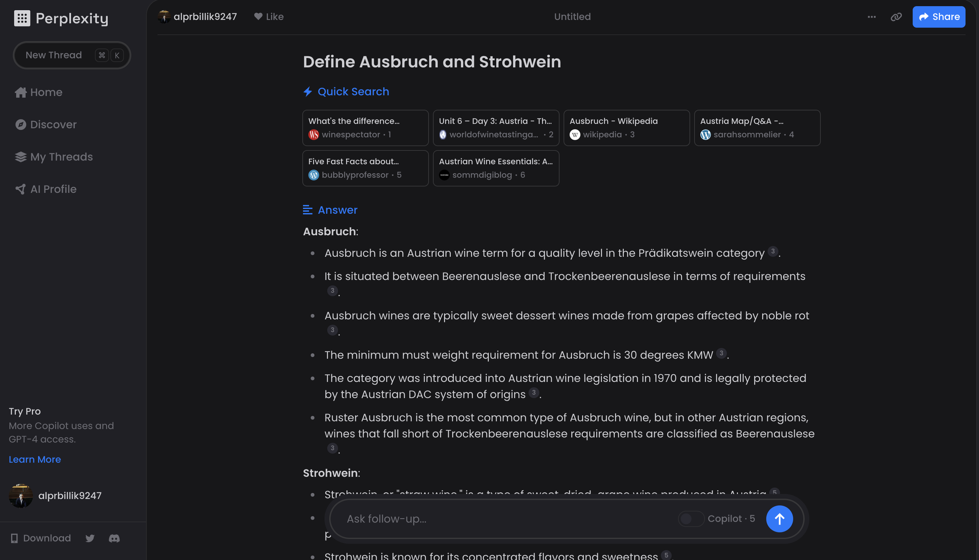Screen dimensions: 979x560
Task: Submit follow-up with the blue arrow button
Action: point(779,519)
